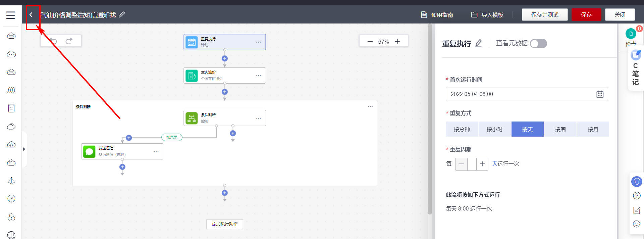Image resolution: width=644 pixels, height=239 pixels.
Task: Redo the last canvas action
Action: (x=69, y=41)
